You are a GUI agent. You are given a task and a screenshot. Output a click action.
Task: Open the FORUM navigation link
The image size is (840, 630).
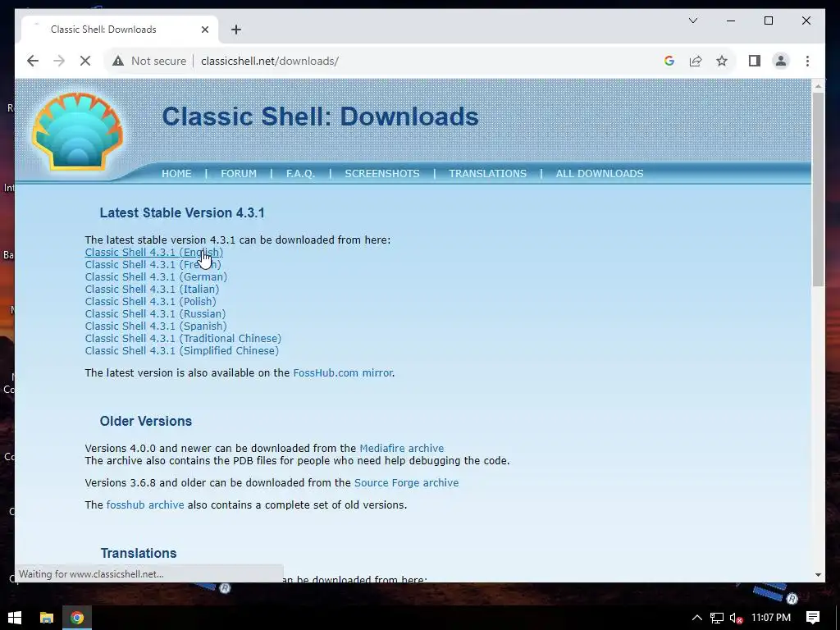(x=239, y=174)
